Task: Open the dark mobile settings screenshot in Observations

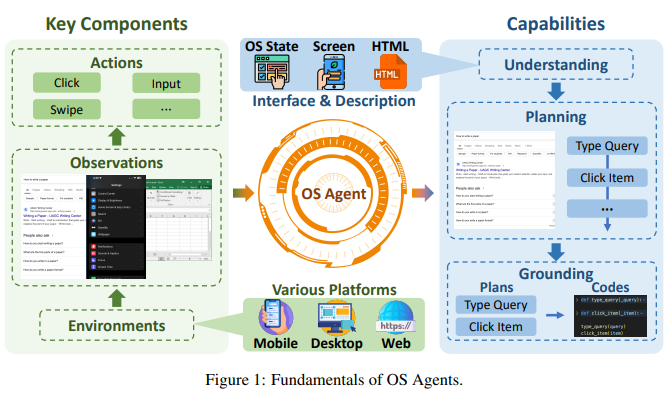Action: 116,227
